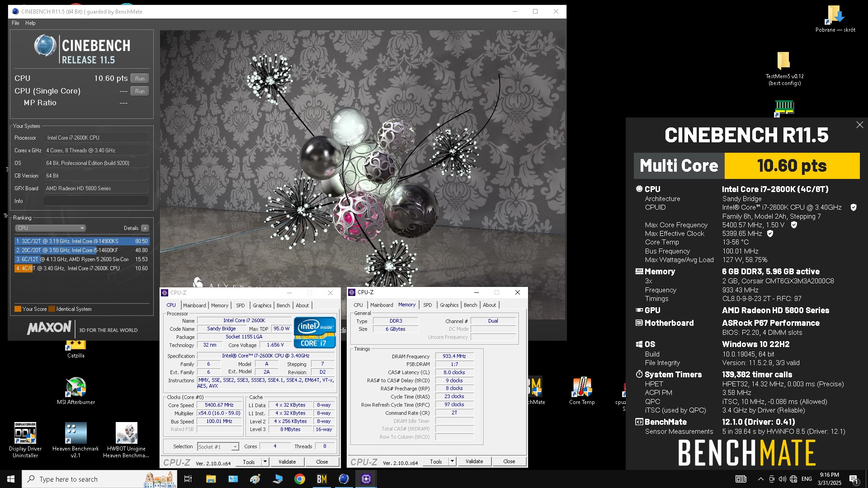This screenshot has width=868, height=488.
Task: Click Close in left CPU-Z window
Action: tap(322, 462)
